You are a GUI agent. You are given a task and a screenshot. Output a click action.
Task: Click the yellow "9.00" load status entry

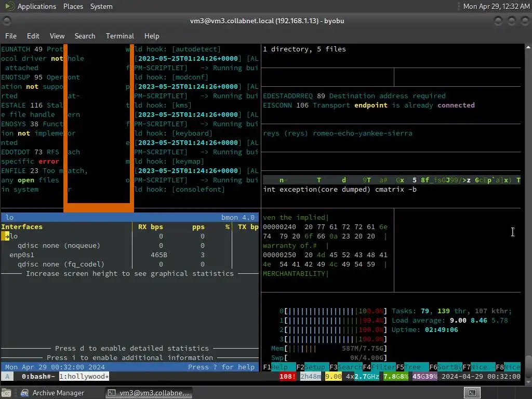coord(333,376)
